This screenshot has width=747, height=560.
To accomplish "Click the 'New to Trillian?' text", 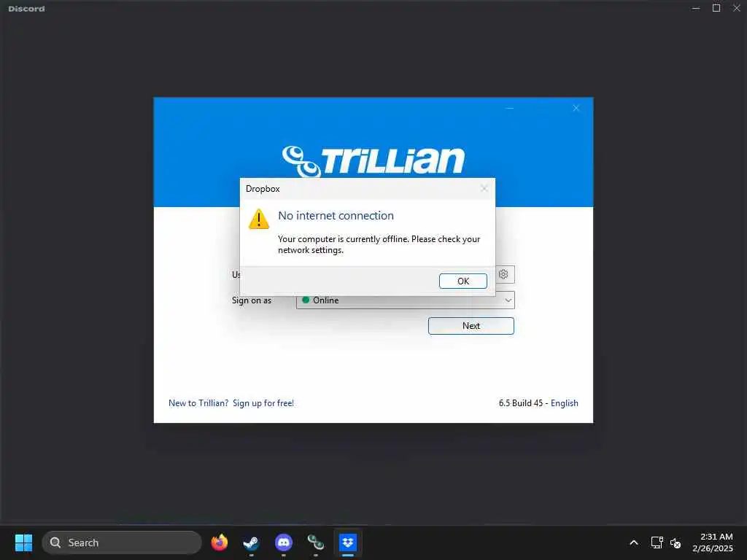I will click(x=198, y=402).
